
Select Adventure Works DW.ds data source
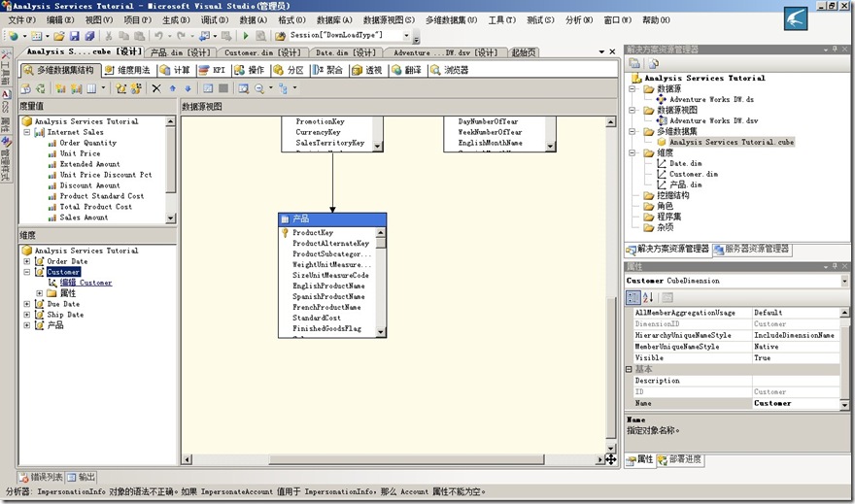tap(711, 99)
